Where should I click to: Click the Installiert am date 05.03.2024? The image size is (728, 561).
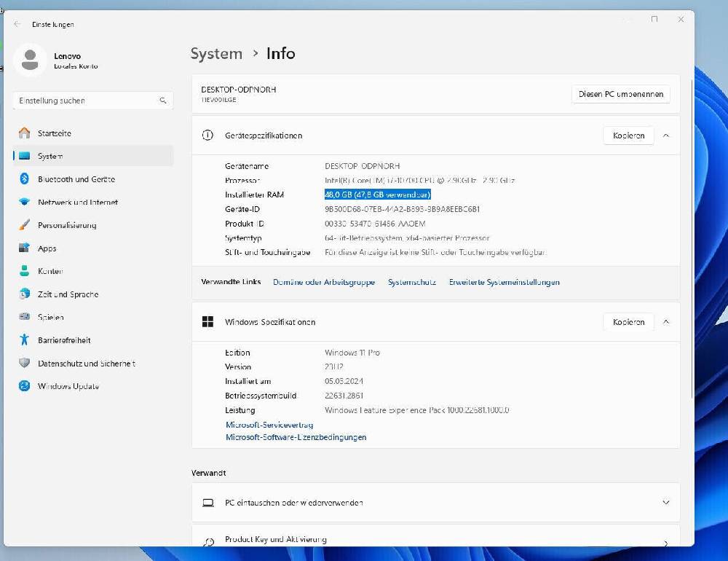[x=344, y=381]
